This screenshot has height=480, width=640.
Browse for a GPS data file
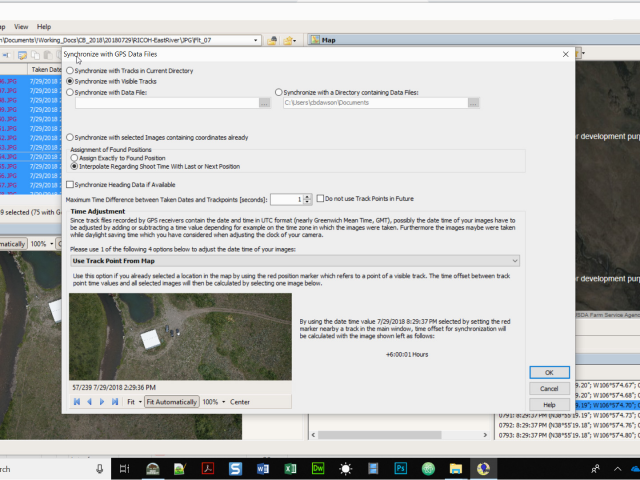[x=264, y=103]
